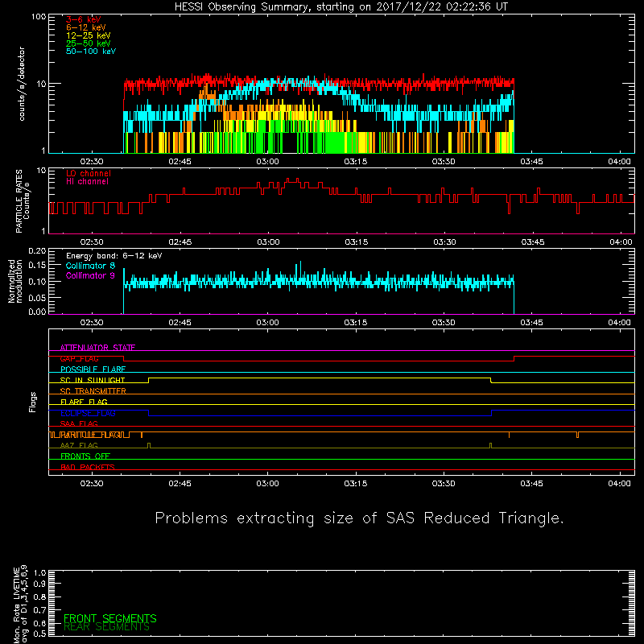This screenshot has height=644, width=644.
Task: Click the ECLIPSE_FLAG label
Action: (88, 413)
